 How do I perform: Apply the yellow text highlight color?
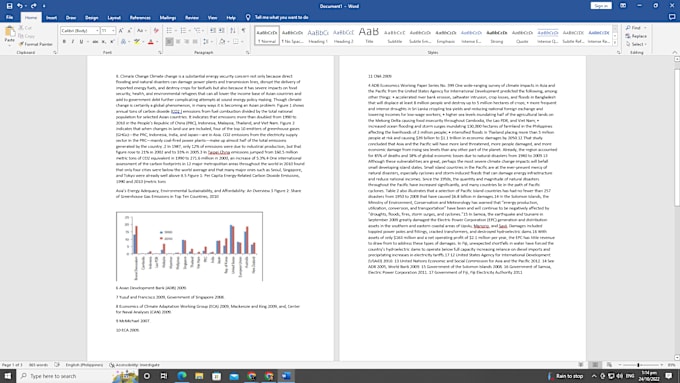(x=137, y=42)
